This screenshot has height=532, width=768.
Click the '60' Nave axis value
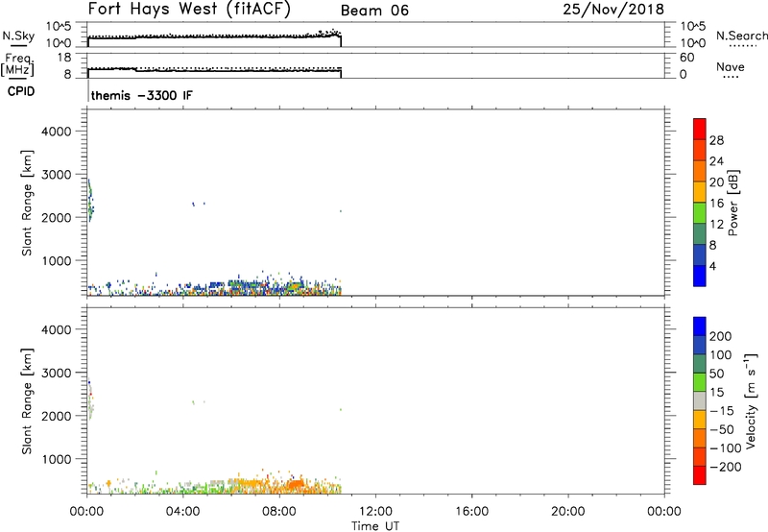coord(687,58)
